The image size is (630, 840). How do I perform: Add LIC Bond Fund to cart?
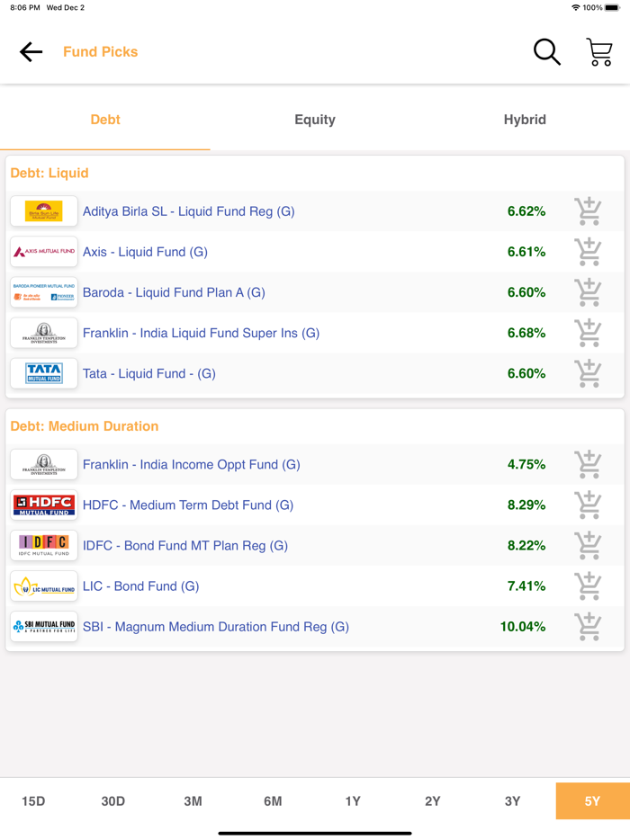[589, 585]
